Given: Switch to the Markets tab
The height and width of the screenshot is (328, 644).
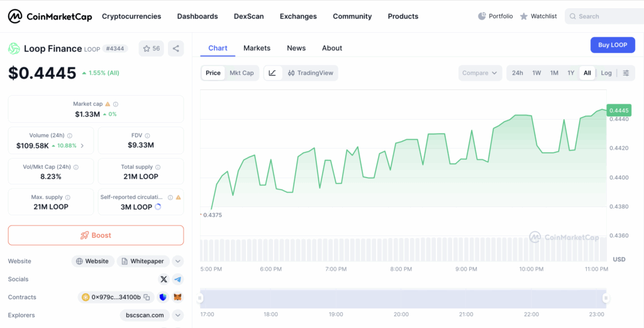Looking at the screenshot, I should point(257,48).
